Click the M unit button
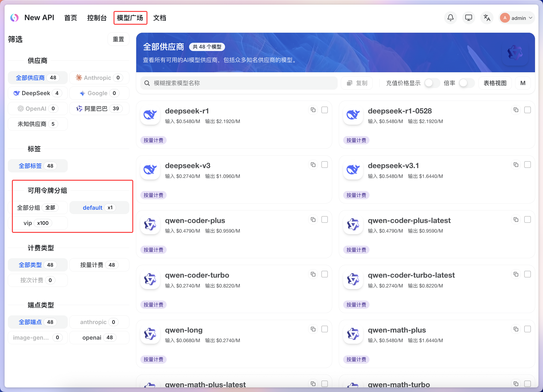The width and height of the screenshot is (543, 392). [523, 83]
